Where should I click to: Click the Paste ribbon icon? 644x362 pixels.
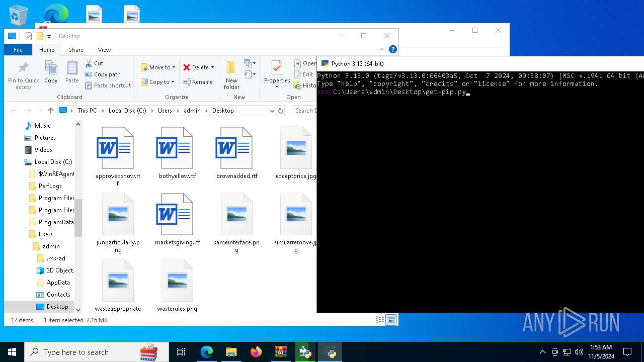coord(72,68)
